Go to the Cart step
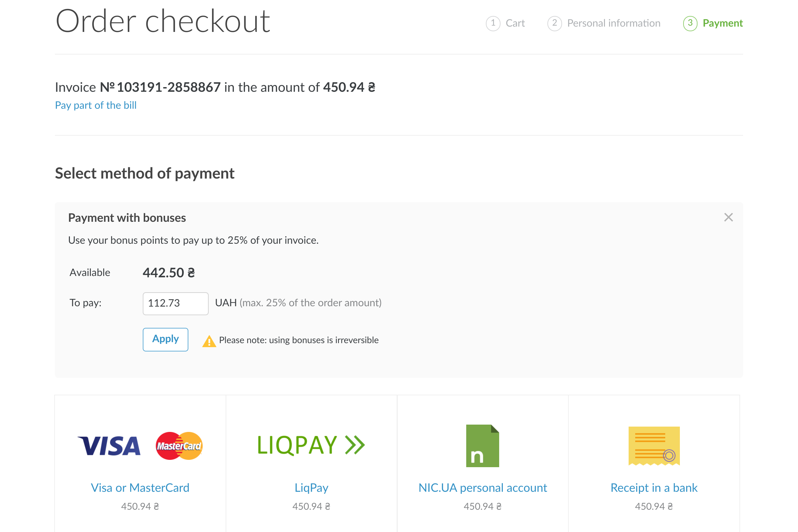 [515, 23]
